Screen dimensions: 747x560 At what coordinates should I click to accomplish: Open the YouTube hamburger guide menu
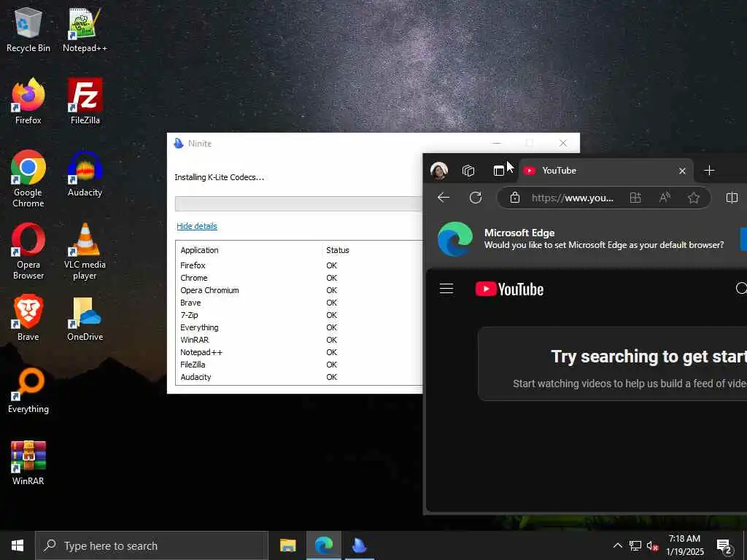tap(446, 289)
